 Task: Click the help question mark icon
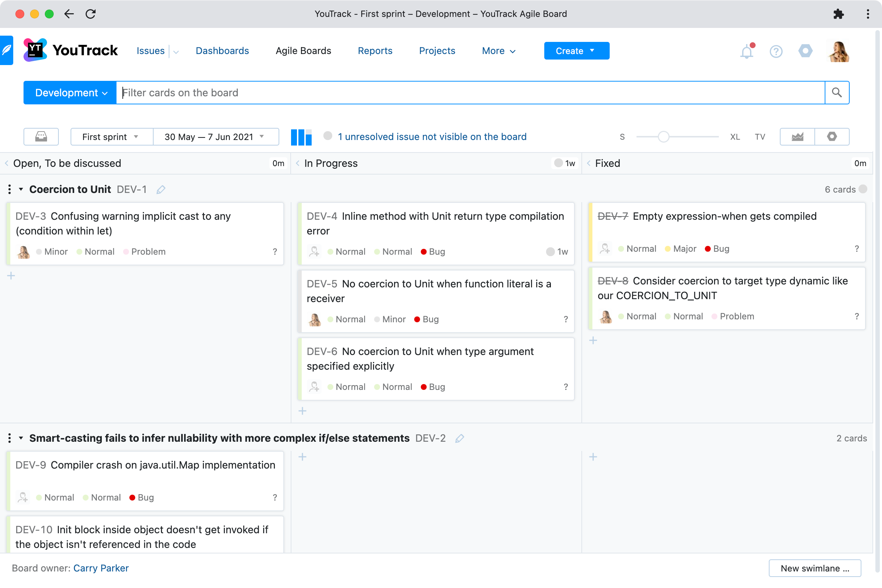(x=776, y=51)
